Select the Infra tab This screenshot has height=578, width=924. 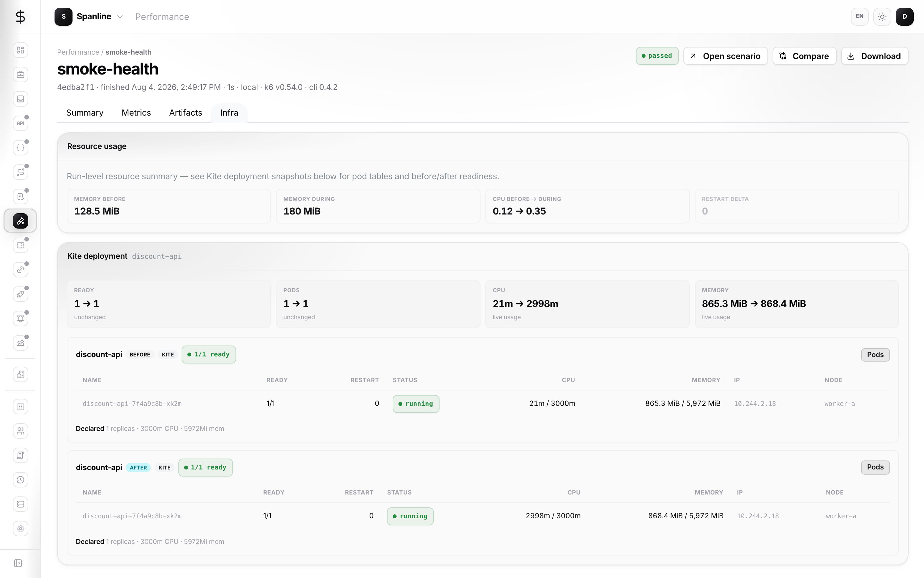(229, 113)
